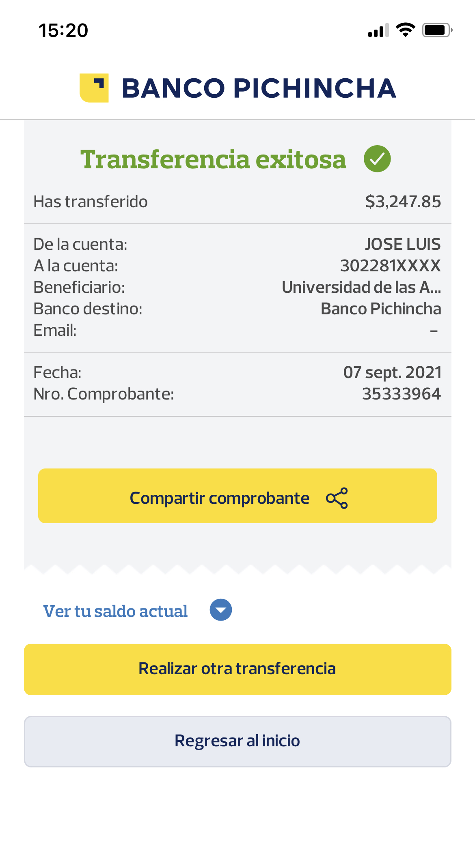Tap the comprobante number 35333964

[401, 394]
